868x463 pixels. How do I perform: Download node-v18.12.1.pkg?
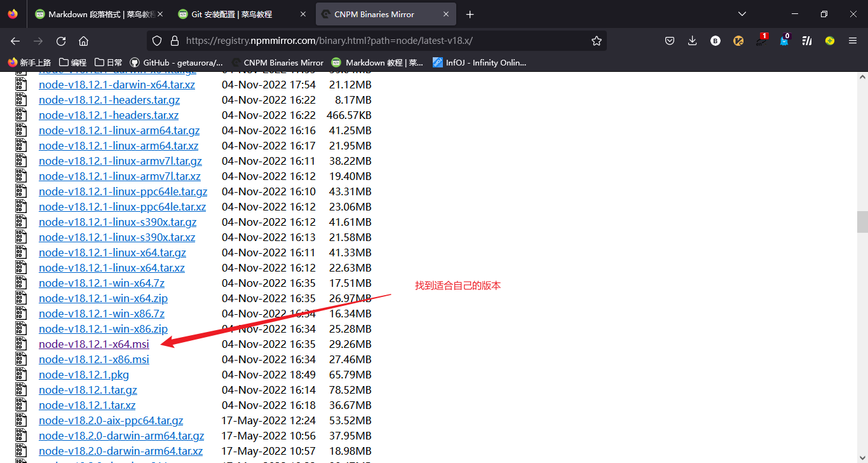click(x=84, y=375)
